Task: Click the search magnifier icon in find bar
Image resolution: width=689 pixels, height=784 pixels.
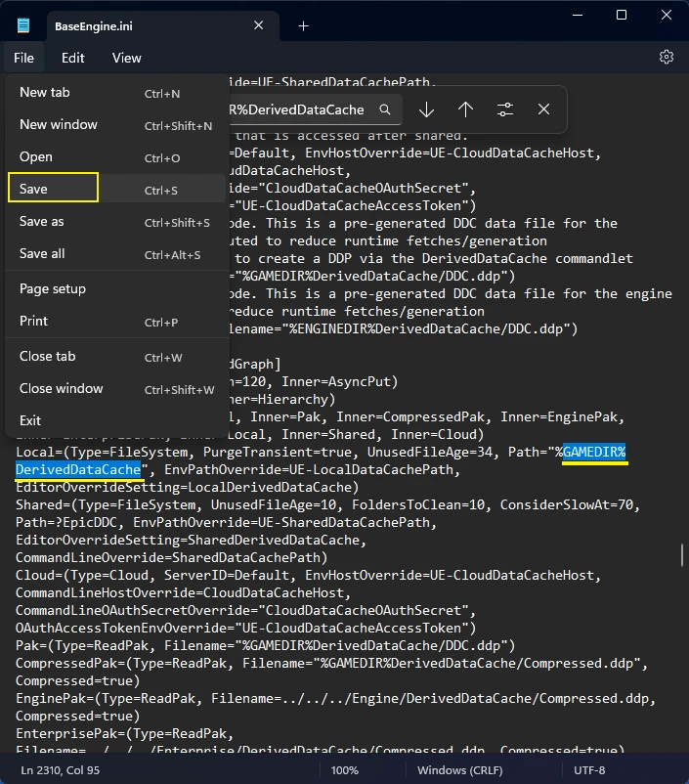Action: 384,109
